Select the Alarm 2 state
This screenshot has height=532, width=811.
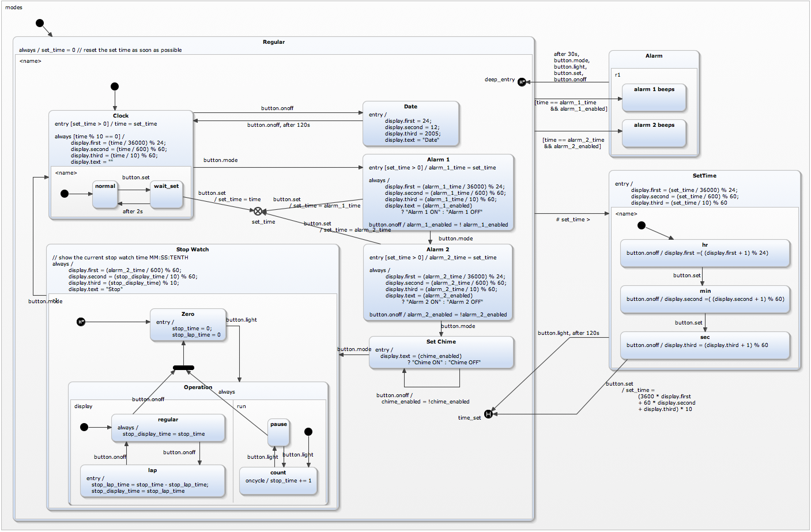[439, 282]
